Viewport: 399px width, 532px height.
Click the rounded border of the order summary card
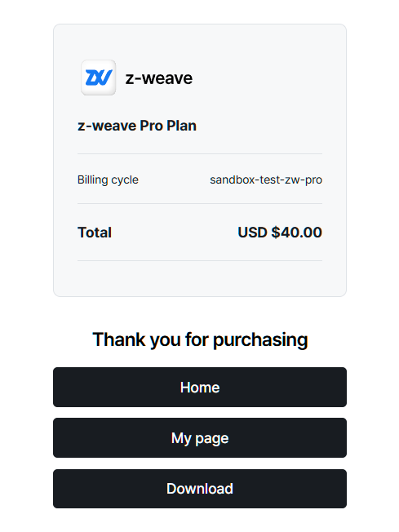coord(54,160)
